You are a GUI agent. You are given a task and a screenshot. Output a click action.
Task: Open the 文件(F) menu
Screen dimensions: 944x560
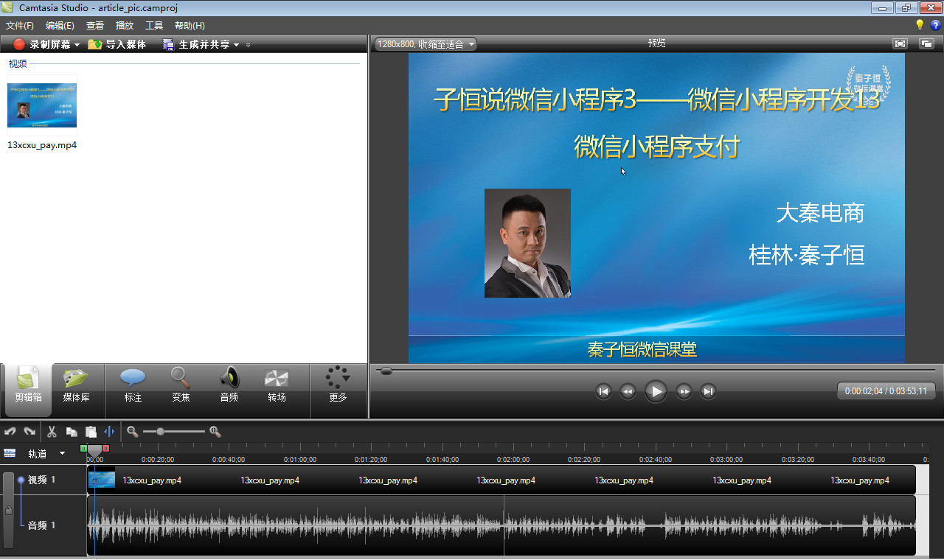(20, 25)
